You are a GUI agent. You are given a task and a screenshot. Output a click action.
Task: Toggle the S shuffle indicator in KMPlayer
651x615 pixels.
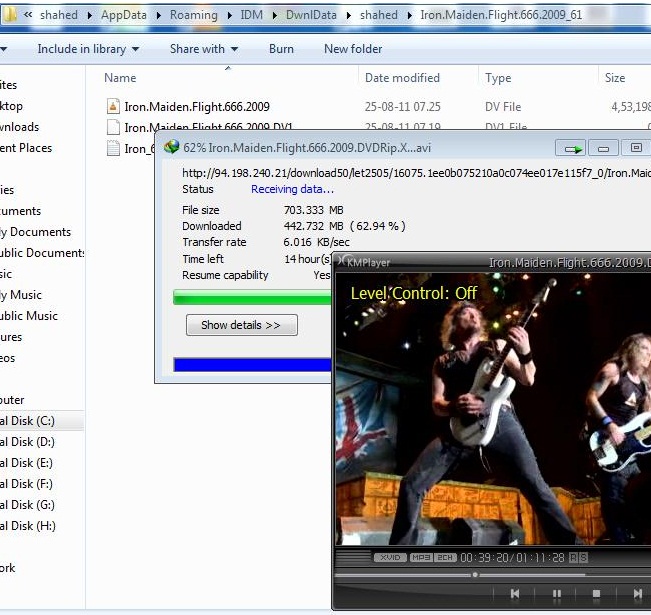pos(584,557)
